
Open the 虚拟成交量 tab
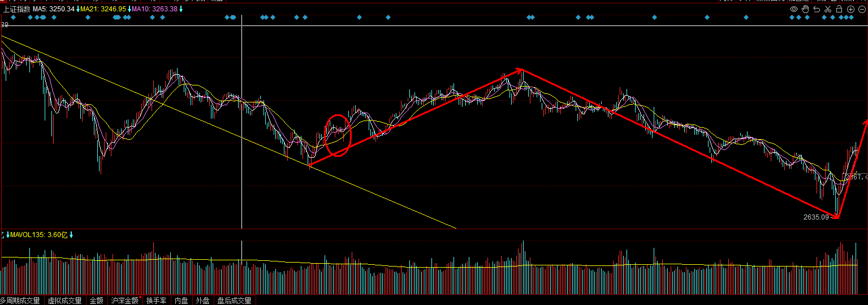pos(64,300)
